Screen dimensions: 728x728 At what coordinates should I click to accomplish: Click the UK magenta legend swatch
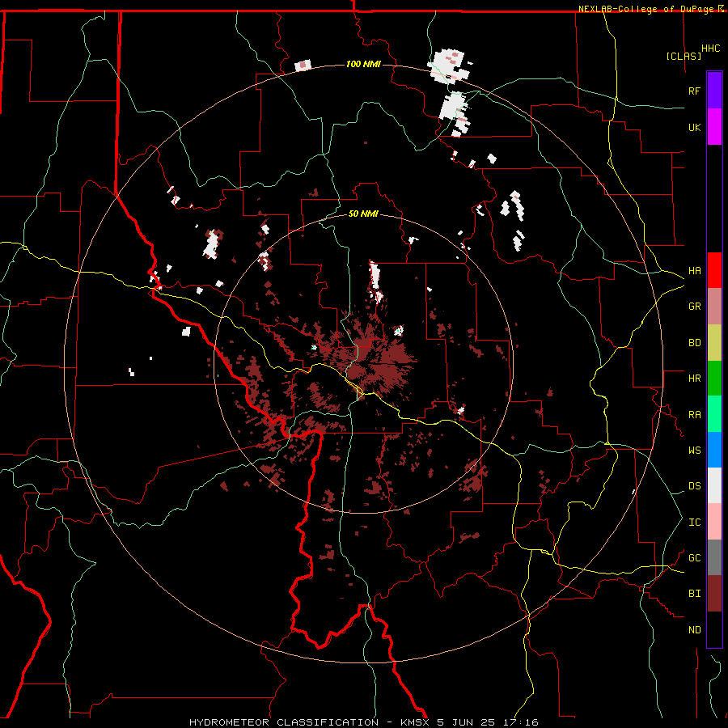714,127
